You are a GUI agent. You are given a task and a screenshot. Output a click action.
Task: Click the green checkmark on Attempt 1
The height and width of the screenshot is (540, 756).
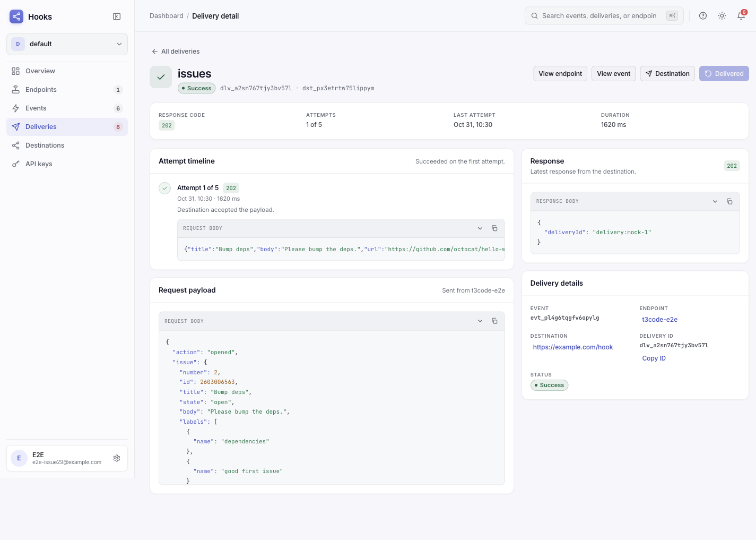coord(165,188)
